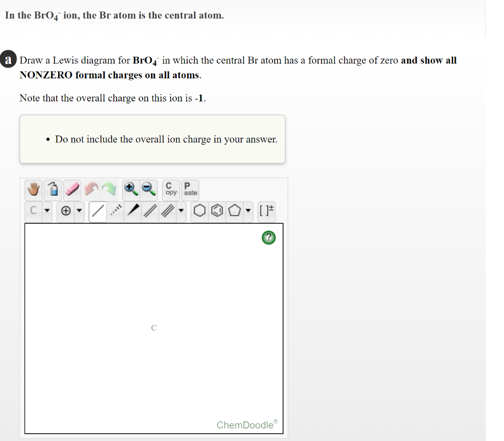504x441 pixels.
Task: Select the hand pan tool
Action: [33, 190]
